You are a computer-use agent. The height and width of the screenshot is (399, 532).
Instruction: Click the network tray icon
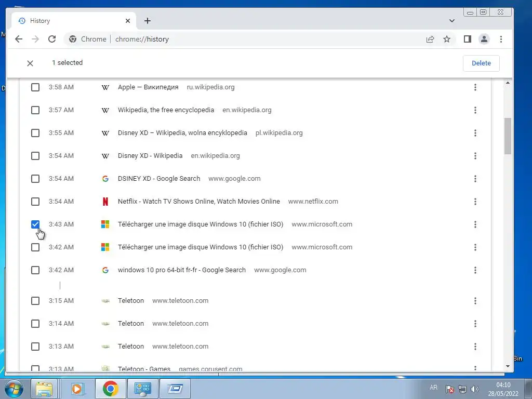462,389
